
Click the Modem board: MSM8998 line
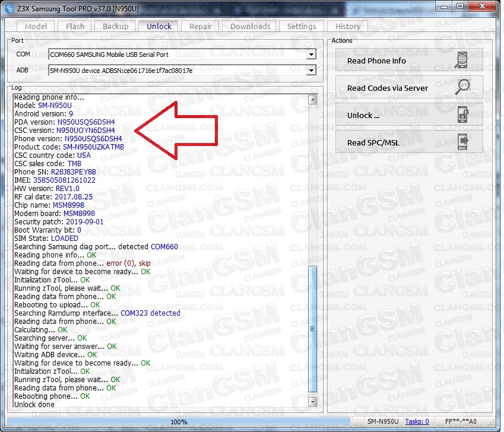[x=55, y=214]
